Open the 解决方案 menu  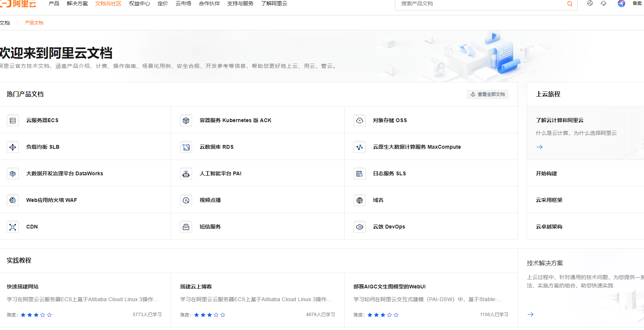77,3
